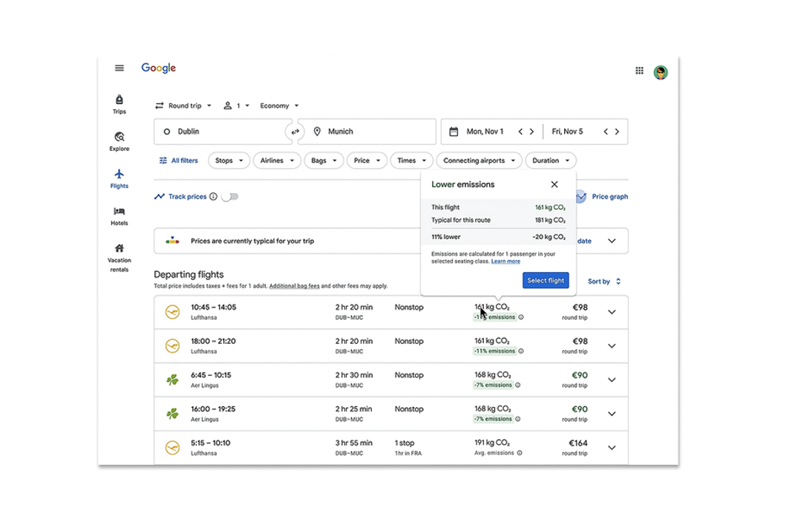Screen dimensions: 812x523
Task: Go to Trips in the sidebar
Action: point(119,104)
